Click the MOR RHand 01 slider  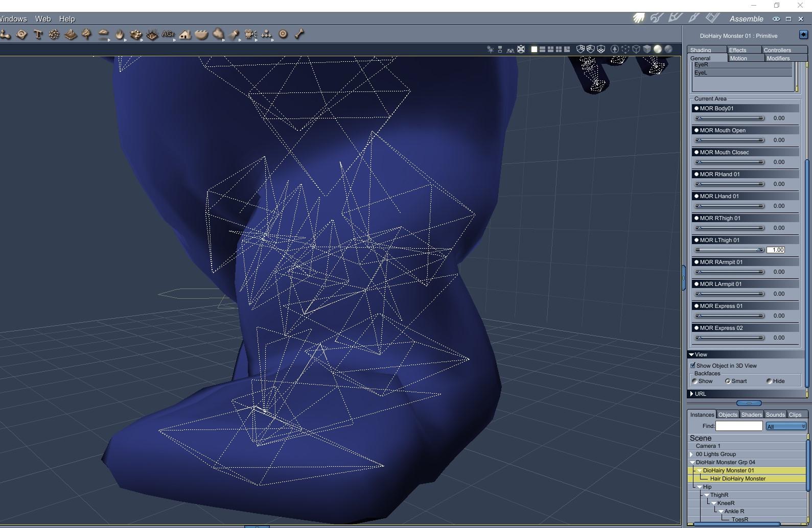coord(730,184)
